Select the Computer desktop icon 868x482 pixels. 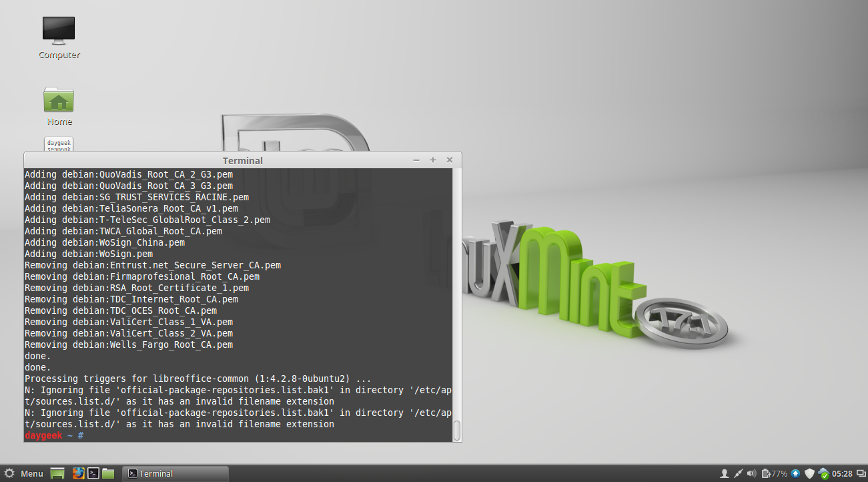coord(59,38)
